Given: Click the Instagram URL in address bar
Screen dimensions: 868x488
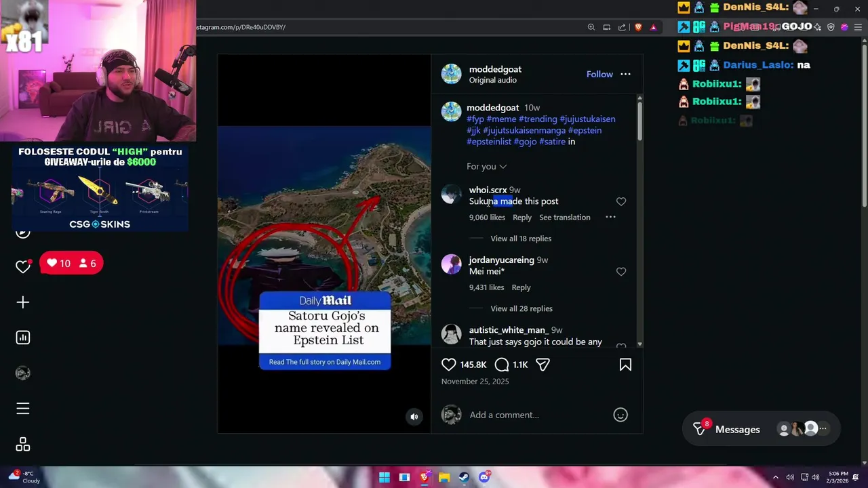Looking at the screenshot, I should pos(241,27).
